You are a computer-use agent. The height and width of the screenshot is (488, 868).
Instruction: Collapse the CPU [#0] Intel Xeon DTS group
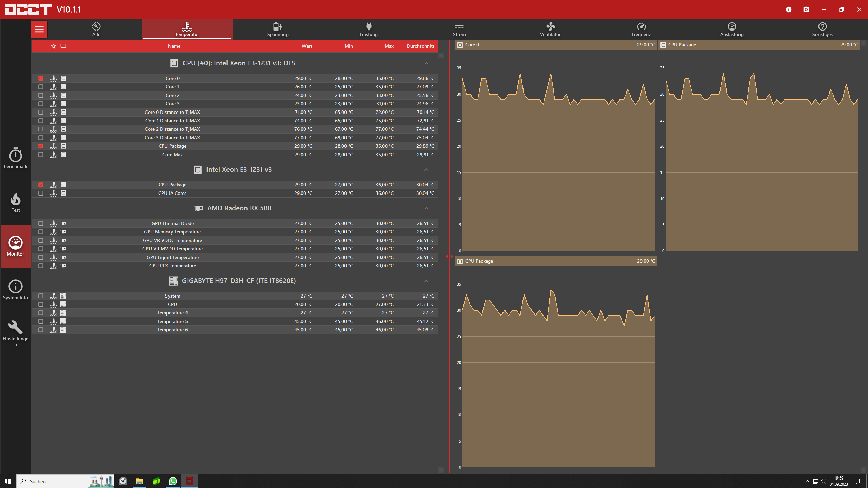(x=426, y=63)
